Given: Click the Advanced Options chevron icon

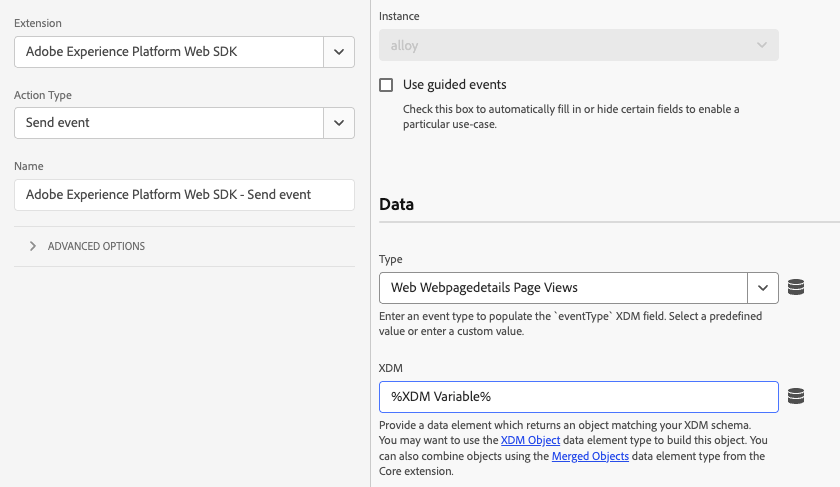Looking at the screenshot, I should [x=33, y=246].
